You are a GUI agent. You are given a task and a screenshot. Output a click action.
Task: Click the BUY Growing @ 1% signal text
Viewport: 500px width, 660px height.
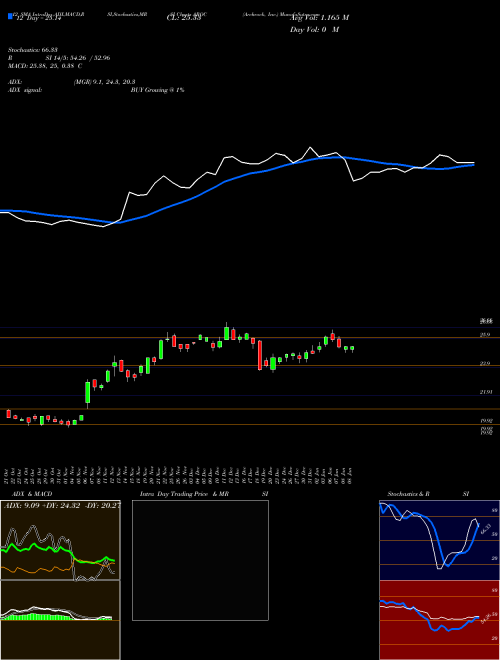(x=157, y=90)
